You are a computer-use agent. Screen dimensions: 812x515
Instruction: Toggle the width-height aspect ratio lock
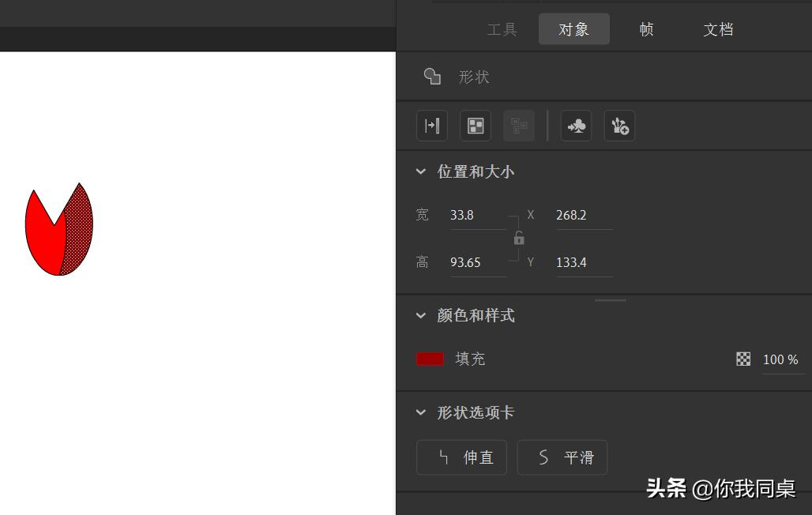tap(519, 238)
